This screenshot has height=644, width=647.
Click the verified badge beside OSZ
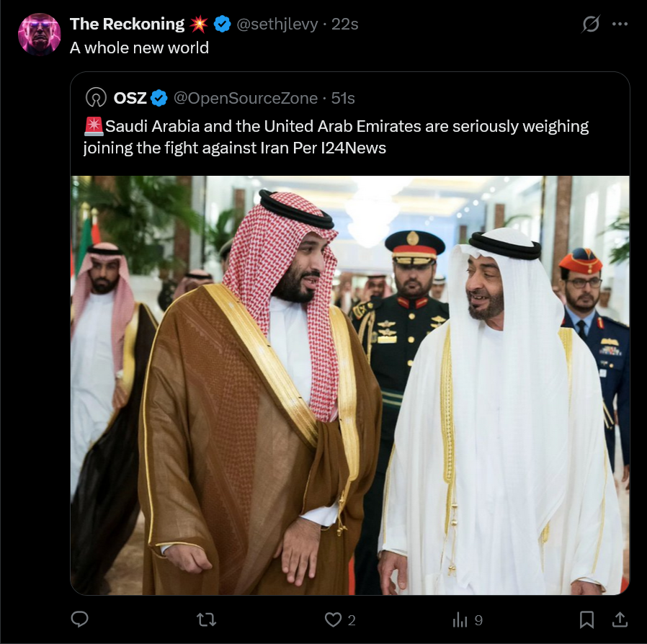coord(159,98)
